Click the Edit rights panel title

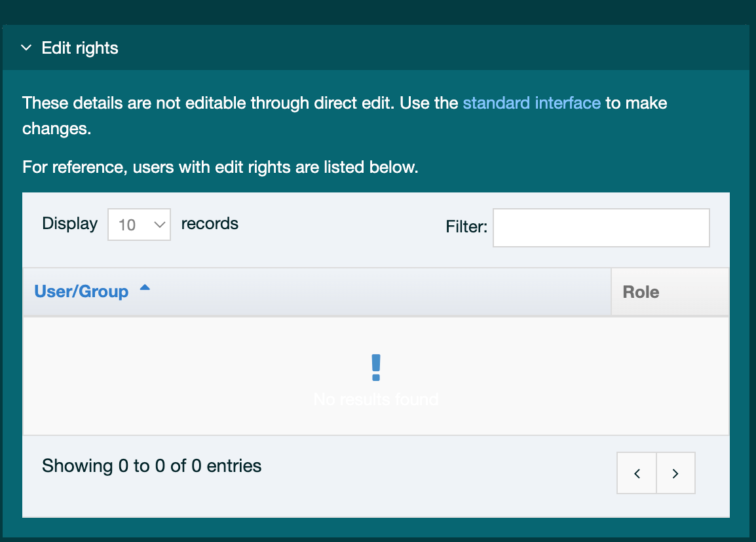click(x=80, y=48)
